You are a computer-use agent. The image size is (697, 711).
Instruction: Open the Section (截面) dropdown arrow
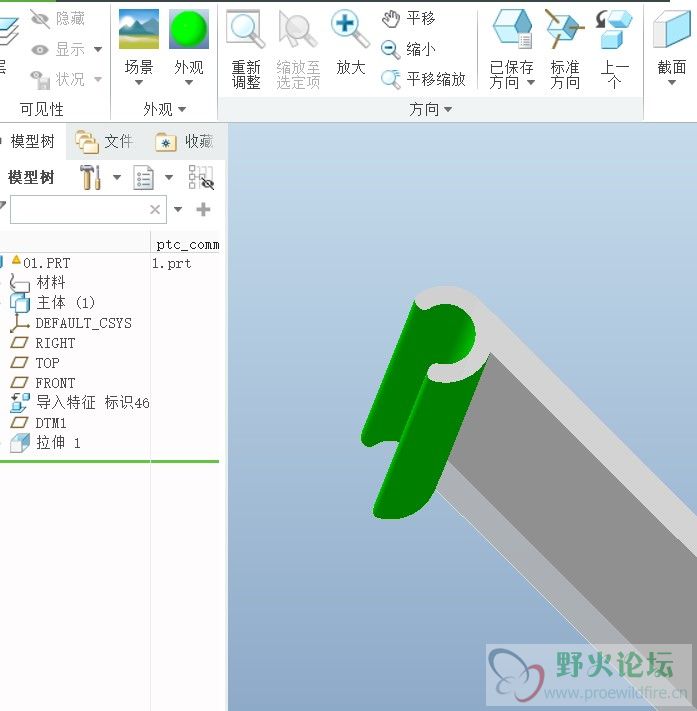pyautogui.click(x=672, y=83)
